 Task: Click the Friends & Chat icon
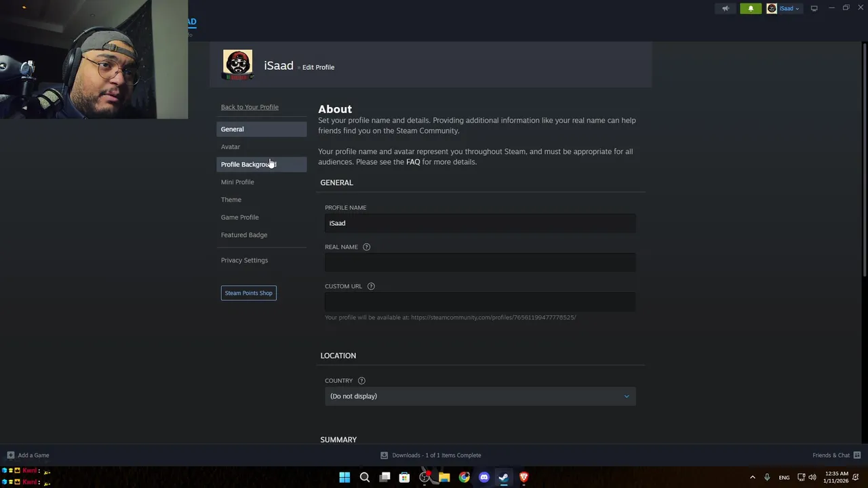(x=857, y=455)
